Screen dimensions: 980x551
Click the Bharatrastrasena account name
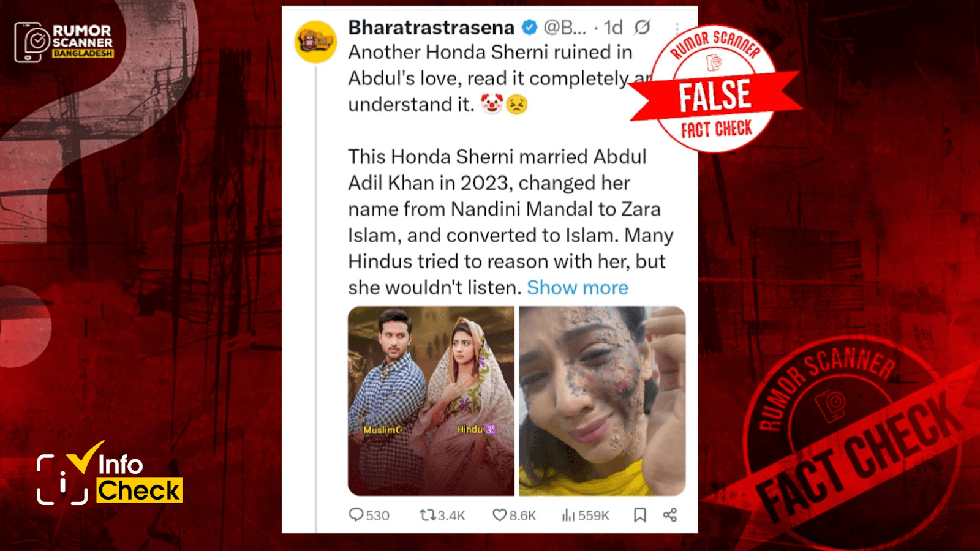click(431, 28)
